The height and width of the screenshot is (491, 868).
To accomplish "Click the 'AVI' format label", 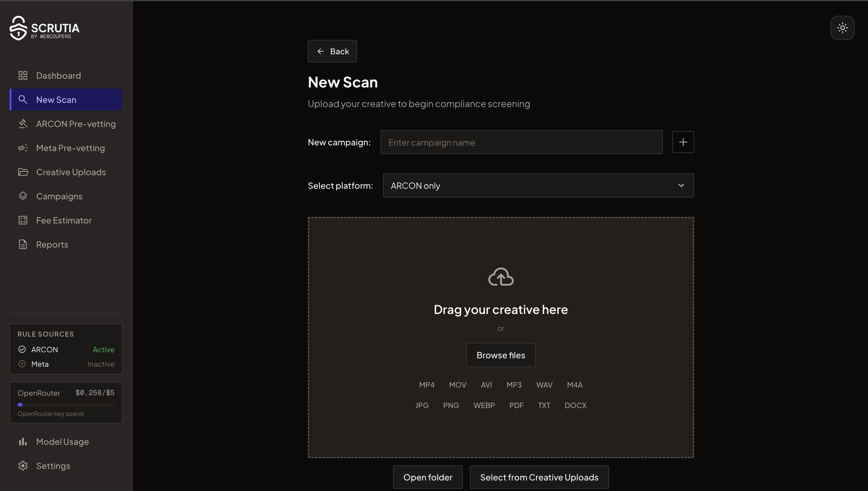I will click(x=486, y=385).
